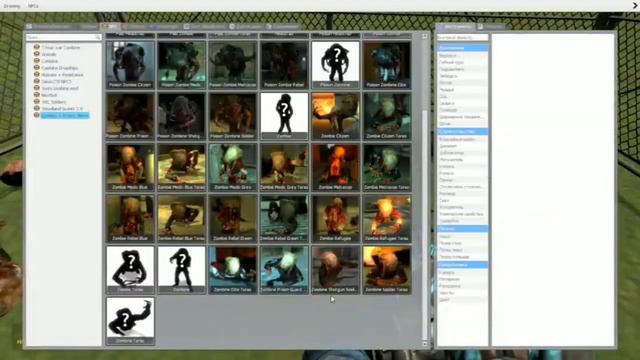Open the NPCs menu in the top bar
The height and width of the screenshot is (360, 640).
[x=33, y=6]
